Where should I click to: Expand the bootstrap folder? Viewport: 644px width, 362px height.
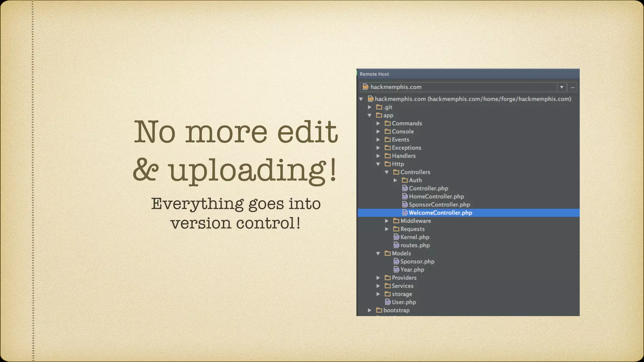coord(370,310)
